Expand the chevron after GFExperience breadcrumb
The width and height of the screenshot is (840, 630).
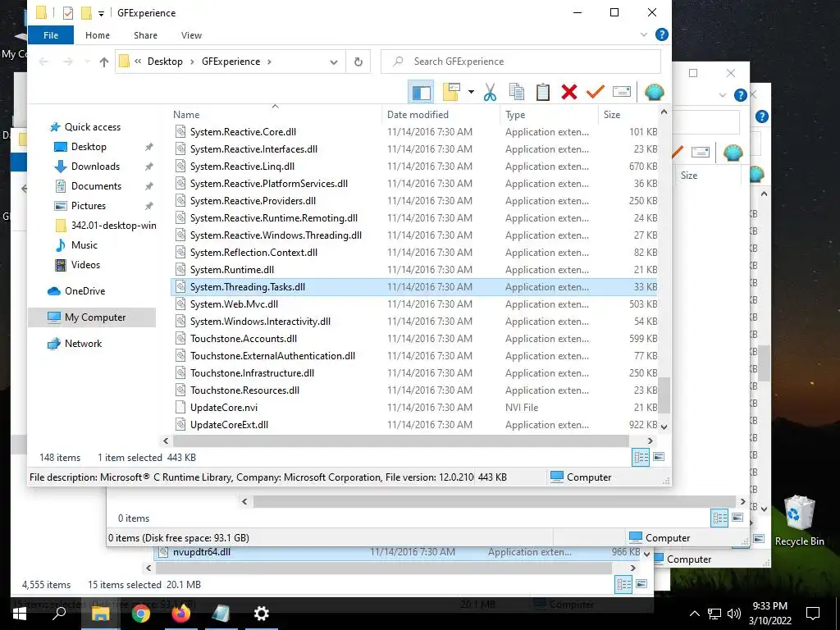pyautogui.click(x=269, y=62)
